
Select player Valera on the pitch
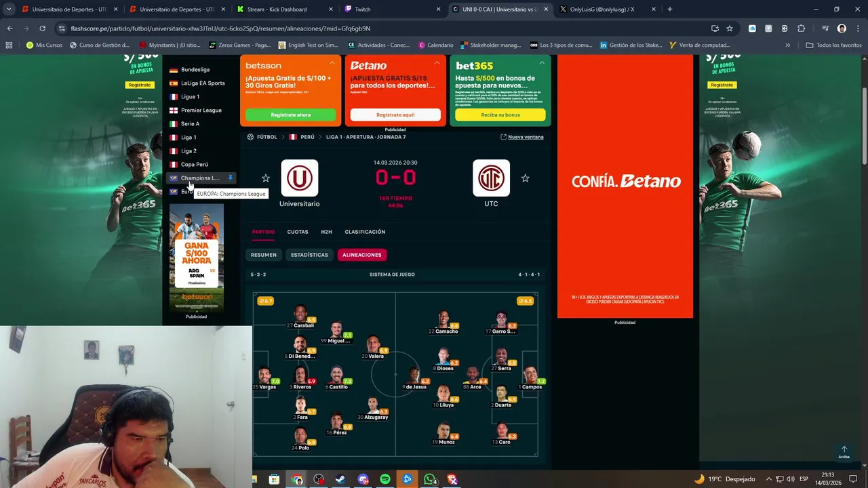click(x=373, y=348)
